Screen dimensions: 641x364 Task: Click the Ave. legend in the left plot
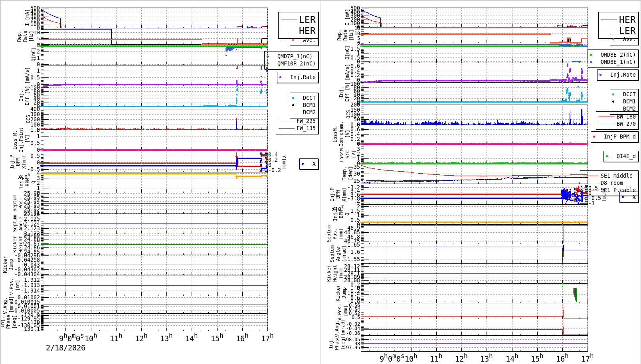(x=309, y=40)
